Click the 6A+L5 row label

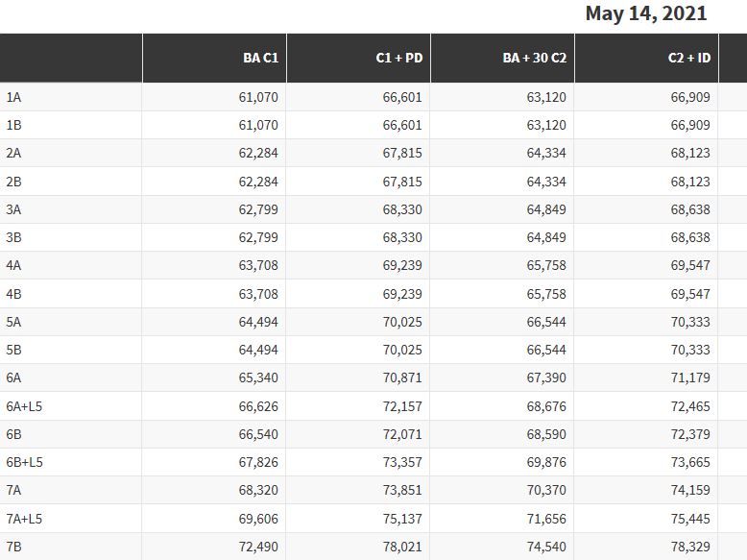(x=25, y=406)
